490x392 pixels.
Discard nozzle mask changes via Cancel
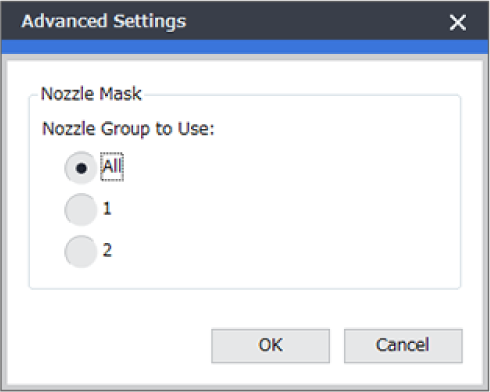click(x=403, y=346)
